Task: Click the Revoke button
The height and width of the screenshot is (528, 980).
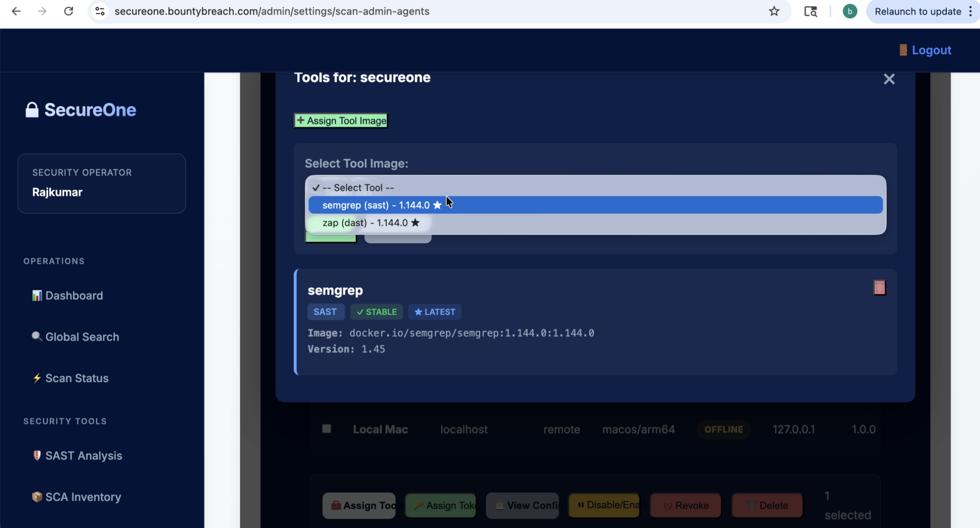Action: pyautogui.click(x=686, y=505)
